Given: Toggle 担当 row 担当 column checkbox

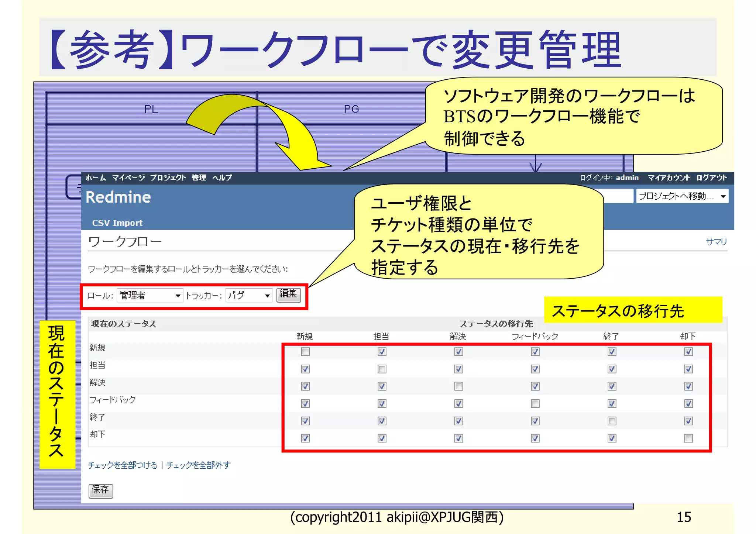Looking at the screenshot, I should (x=382, y=369).
